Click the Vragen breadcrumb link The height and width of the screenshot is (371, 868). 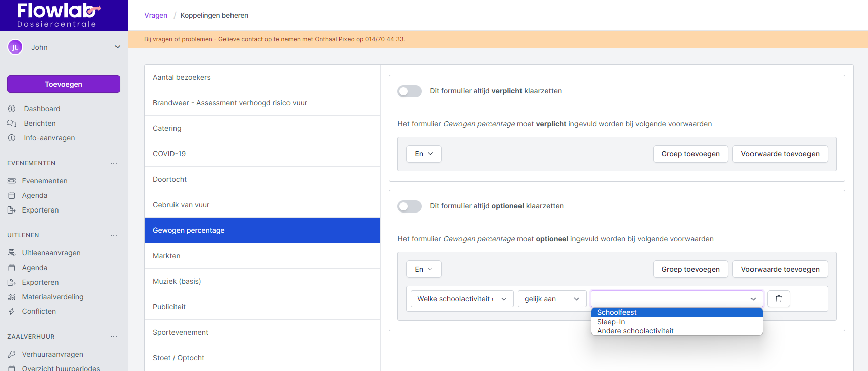pyautogui.click(x=156, y=15)
